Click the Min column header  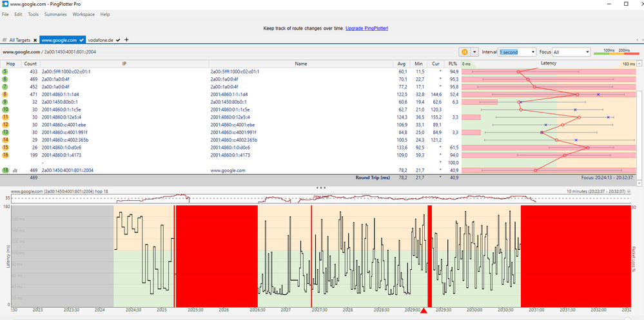click(x=418, y=64)
